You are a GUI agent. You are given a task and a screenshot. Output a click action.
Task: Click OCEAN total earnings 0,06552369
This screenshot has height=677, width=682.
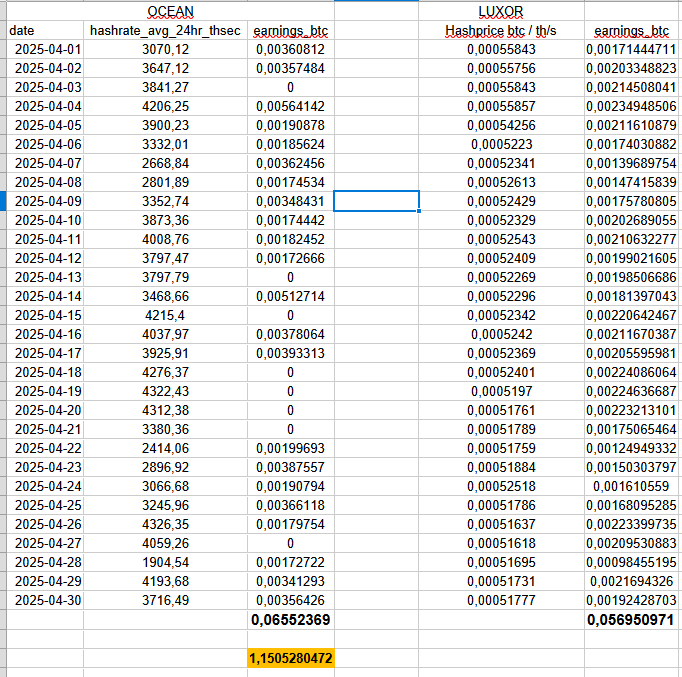(x=289, y=620)
